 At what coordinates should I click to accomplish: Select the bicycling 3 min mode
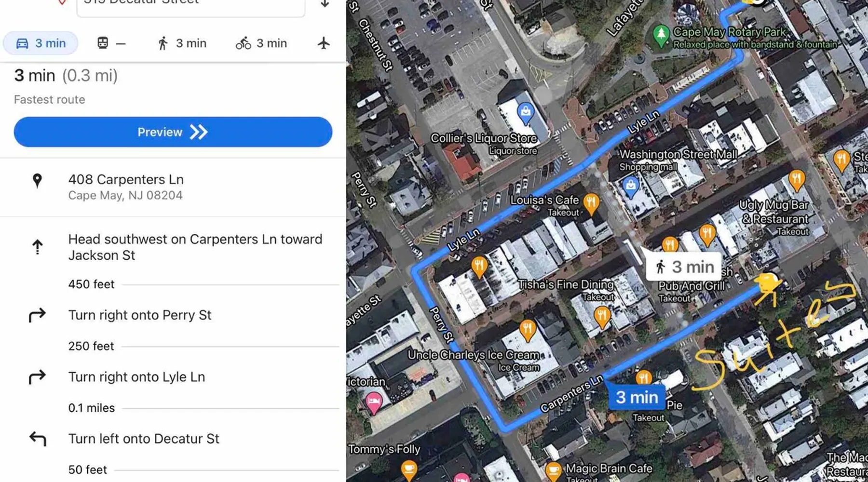(261, 43)
